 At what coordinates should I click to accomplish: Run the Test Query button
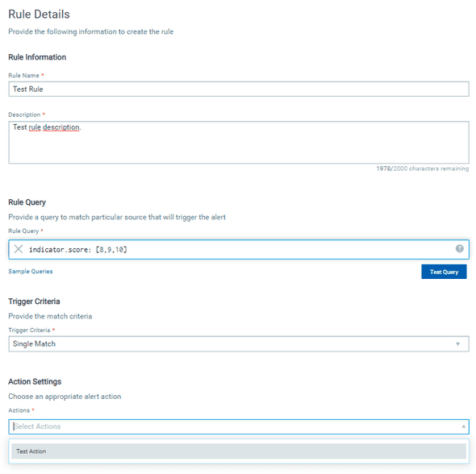[444, 272]
